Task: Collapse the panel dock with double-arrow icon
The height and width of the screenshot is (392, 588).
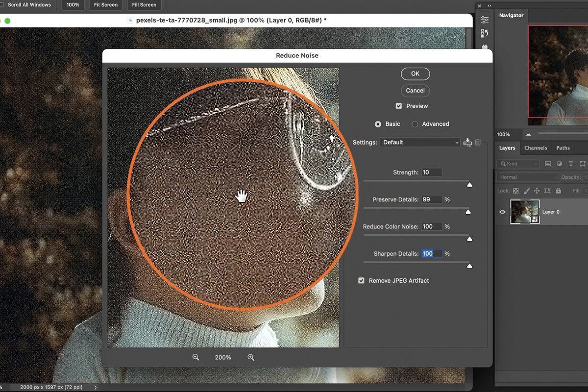Action: point(489,5)
